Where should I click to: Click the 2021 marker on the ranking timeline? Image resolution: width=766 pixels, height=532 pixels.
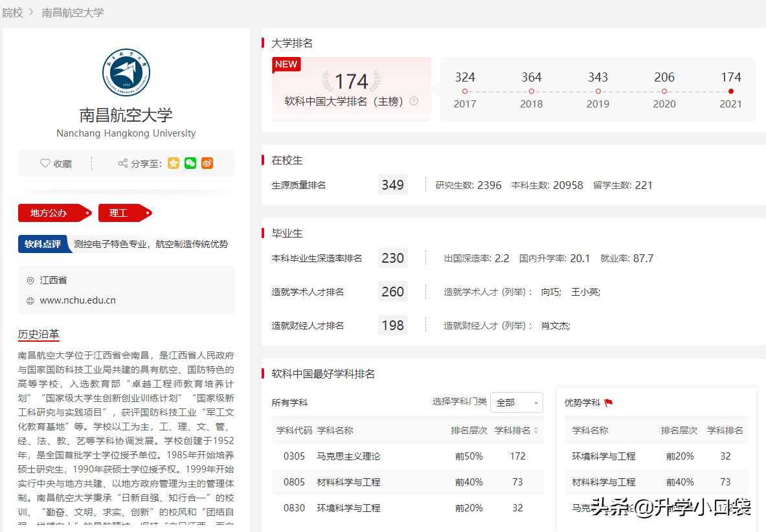coord(730,91)
